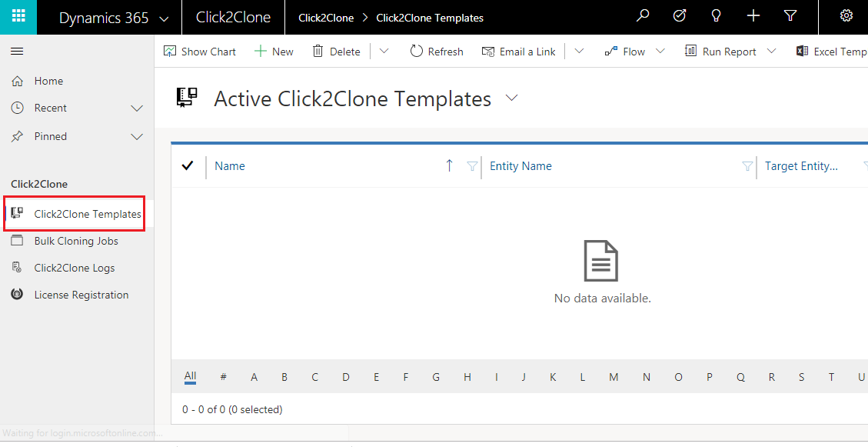This screenshot has width=868, height=447.
Task: Click the New button
Action: (274, 52)
